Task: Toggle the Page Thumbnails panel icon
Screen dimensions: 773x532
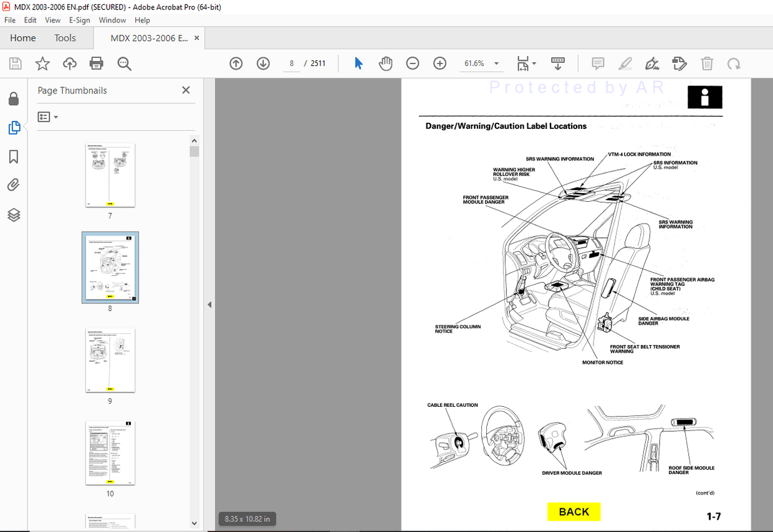Action: [14, 128]
